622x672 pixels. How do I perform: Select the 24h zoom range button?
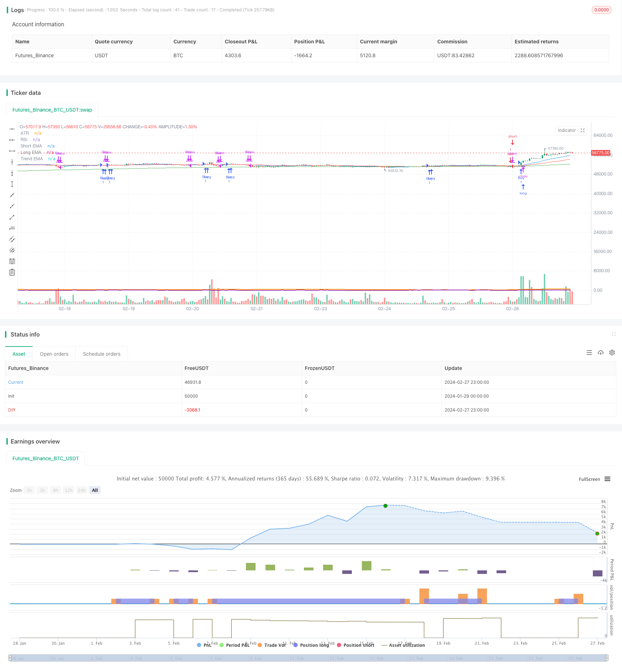[x=82, y=490]
